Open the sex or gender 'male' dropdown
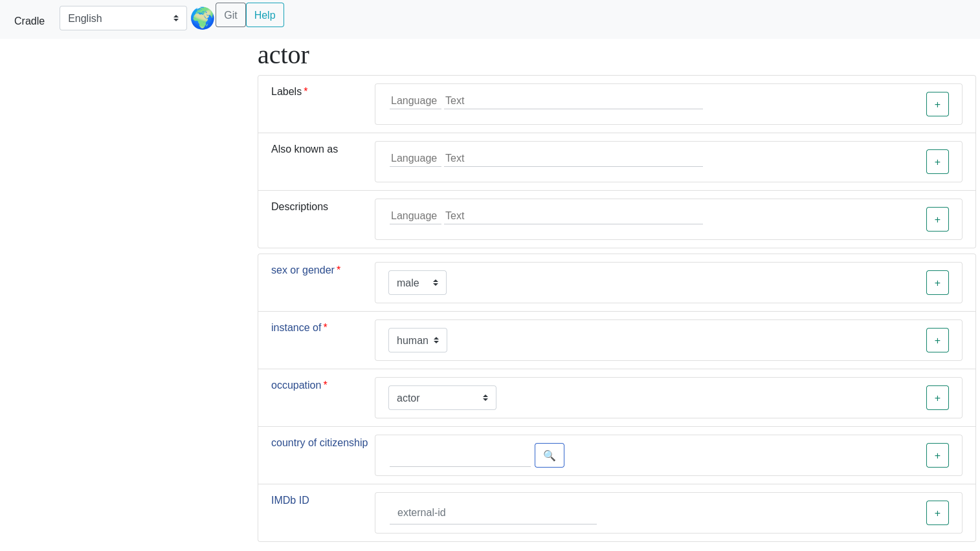This screenshot has width=980, height=551. pyautogui.click(x=418, y=283)
